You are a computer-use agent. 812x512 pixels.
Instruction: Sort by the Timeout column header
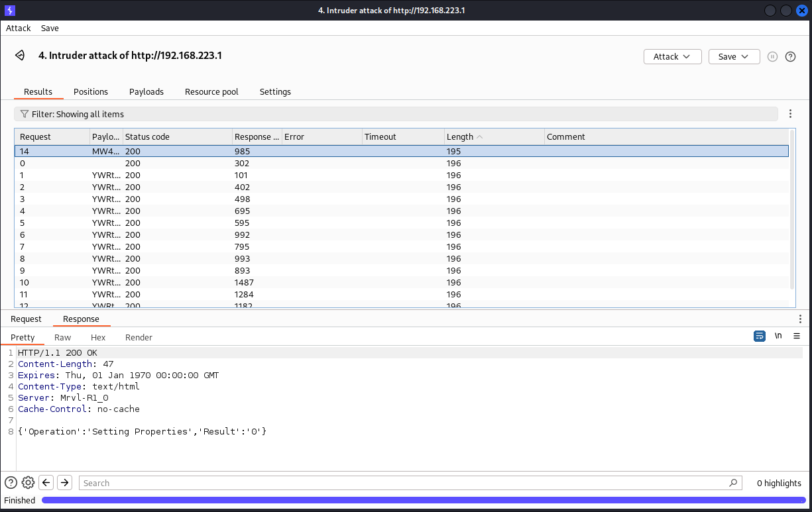point(403,136)
